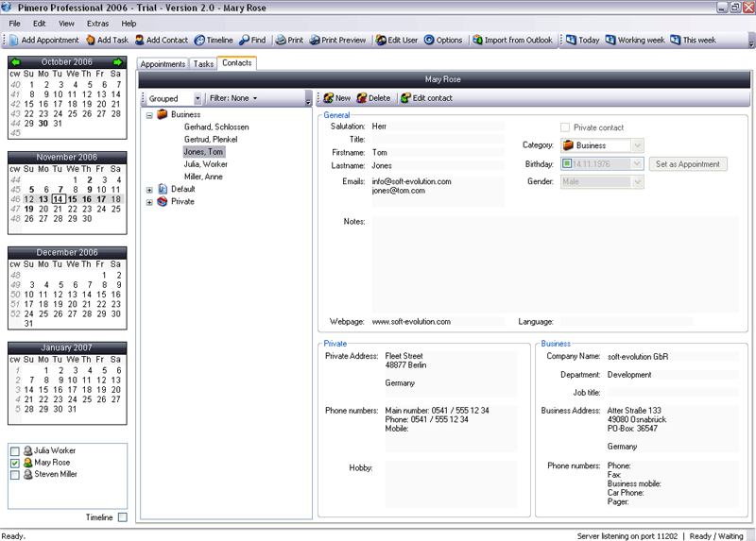Click the Private category icon in the tree
Viewport: 756px width, 541px height.
[x=163, y=201]
